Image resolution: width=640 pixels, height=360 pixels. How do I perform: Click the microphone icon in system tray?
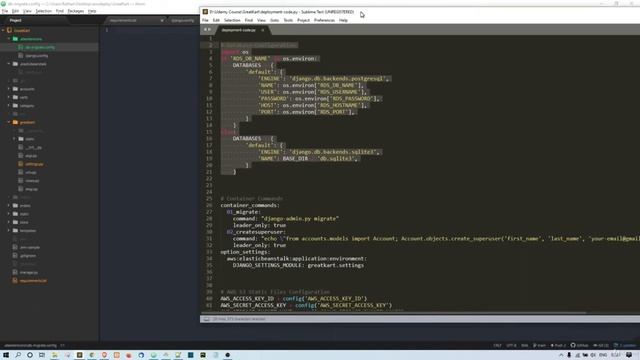coord(569,355)
